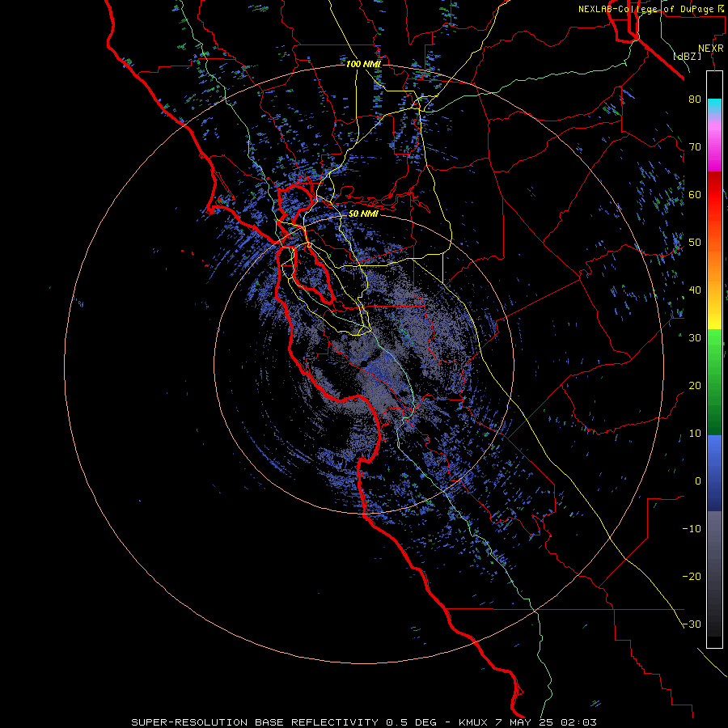Click the 02:03 timestamp in the caption

[578, 722]
